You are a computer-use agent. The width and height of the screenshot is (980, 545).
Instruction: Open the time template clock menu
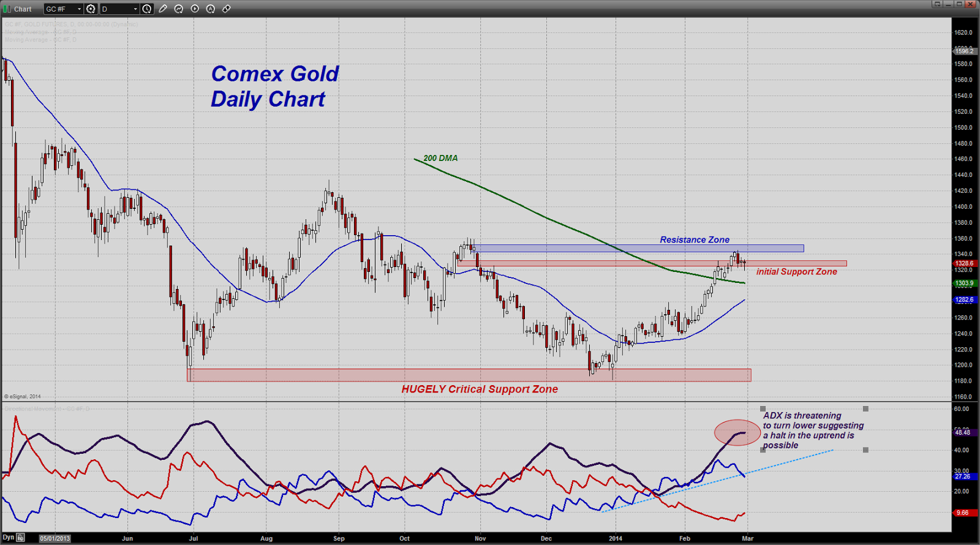tap(147, 9)
